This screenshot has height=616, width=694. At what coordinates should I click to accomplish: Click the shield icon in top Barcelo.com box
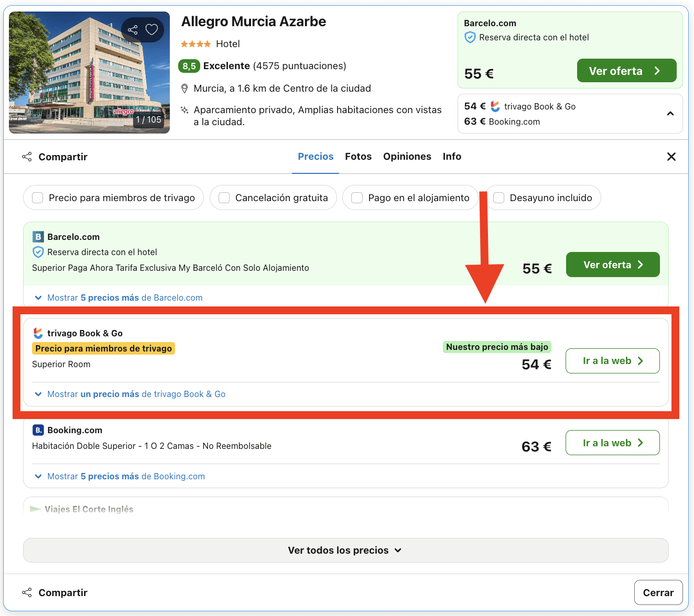pyautogui.click(x=470, y=37)
